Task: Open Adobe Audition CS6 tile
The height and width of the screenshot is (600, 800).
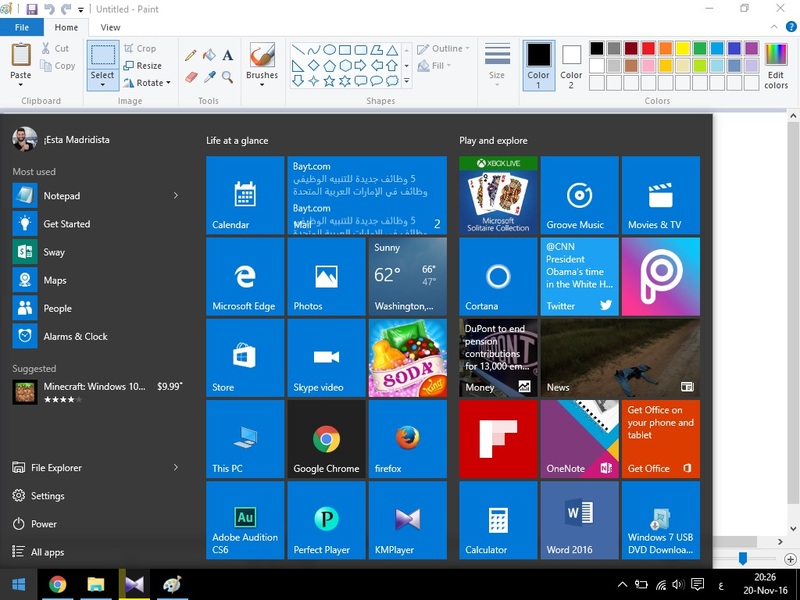Action: point(245,520)
